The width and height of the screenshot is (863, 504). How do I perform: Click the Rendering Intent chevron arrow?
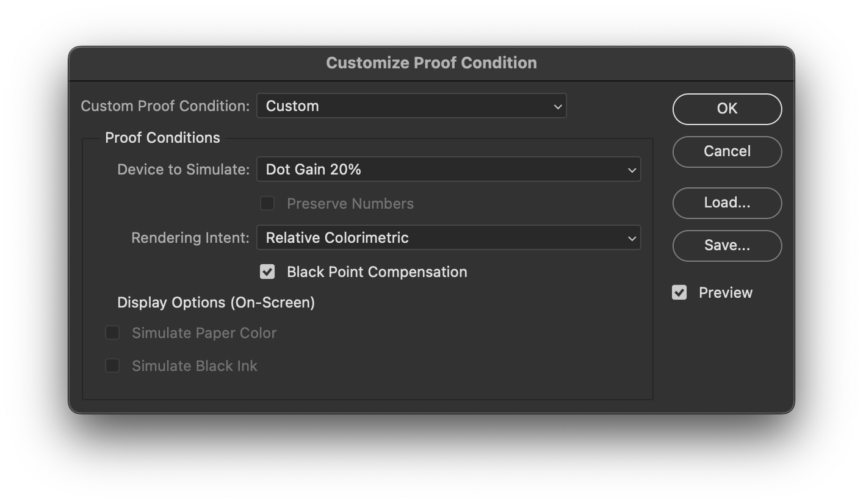coord(632,238)
